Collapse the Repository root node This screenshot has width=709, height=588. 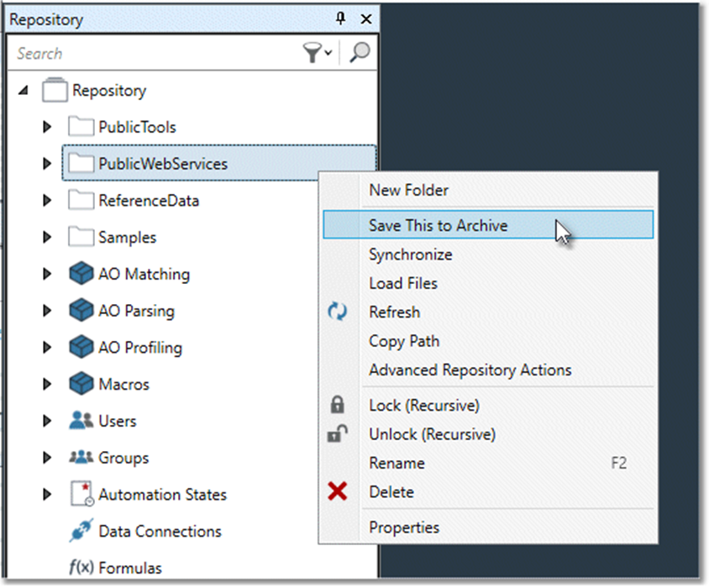tap(24, 90)
